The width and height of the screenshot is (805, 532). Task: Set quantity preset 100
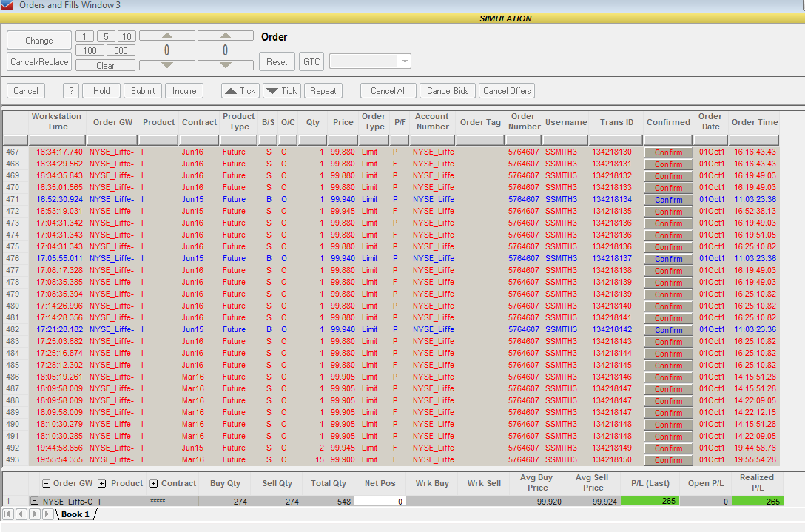(x=90, y=51)
